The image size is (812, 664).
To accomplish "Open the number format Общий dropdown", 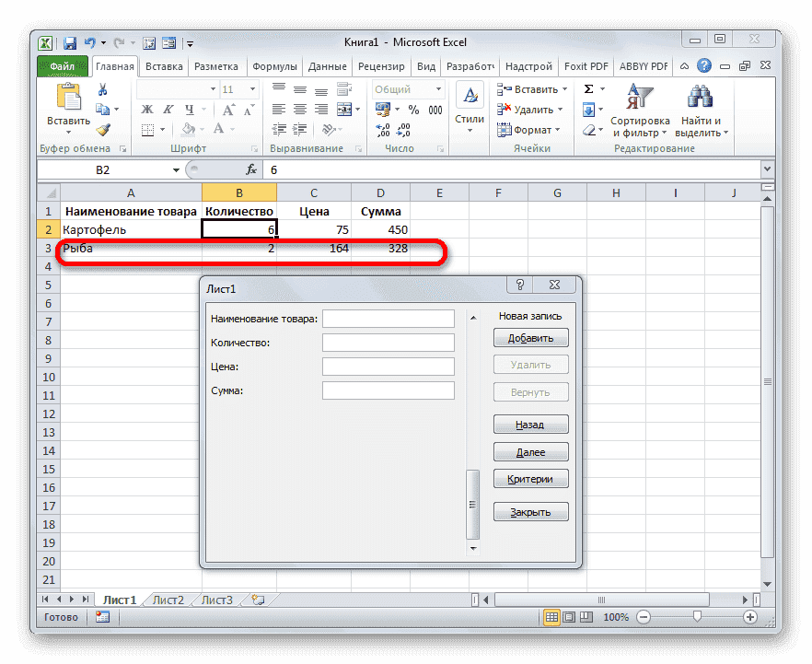I will tap(408, 88).
